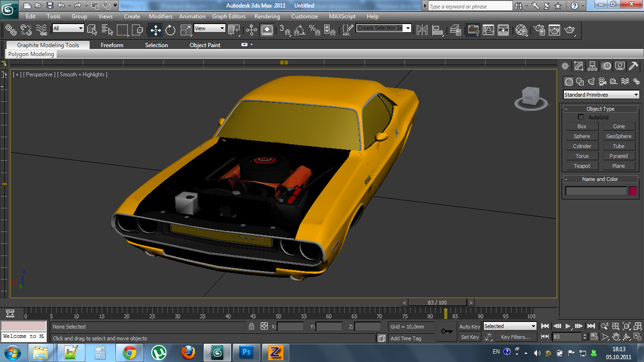Collapse the Object Type rollout

600,109
